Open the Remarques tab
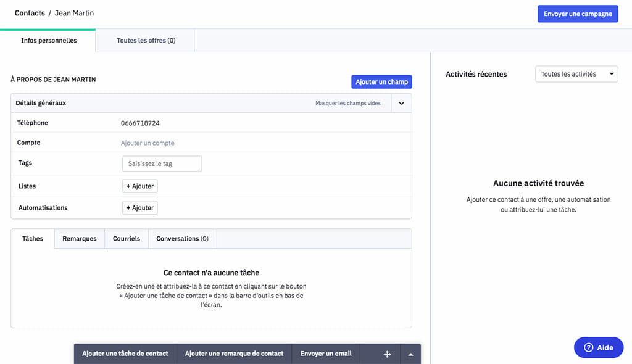The image size is (632, 364). coord(79,238)
